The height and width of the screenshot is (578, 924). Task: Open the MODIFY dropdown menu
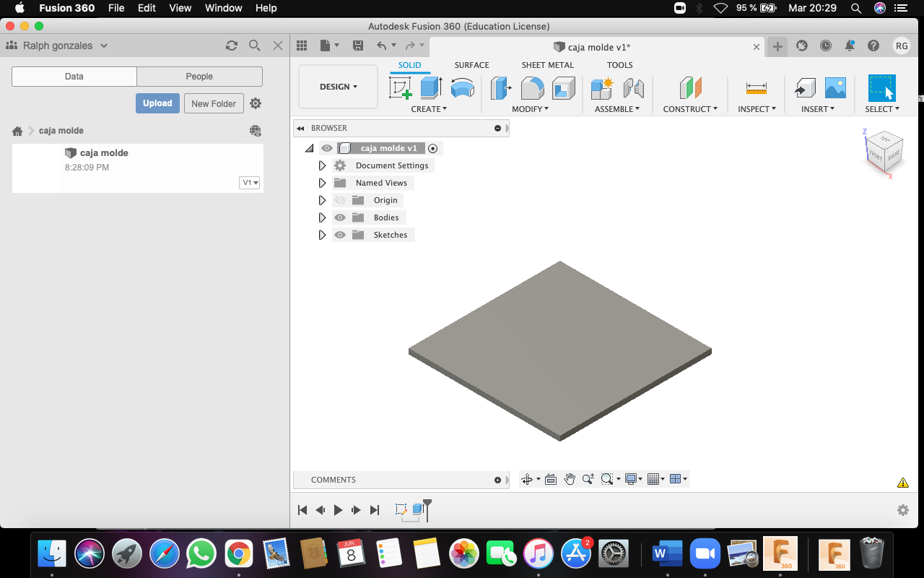(531, 109)
